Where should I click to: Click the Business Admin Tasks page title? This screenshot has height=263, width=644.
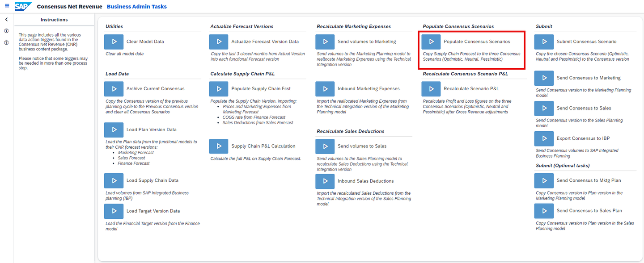[137, 7]
